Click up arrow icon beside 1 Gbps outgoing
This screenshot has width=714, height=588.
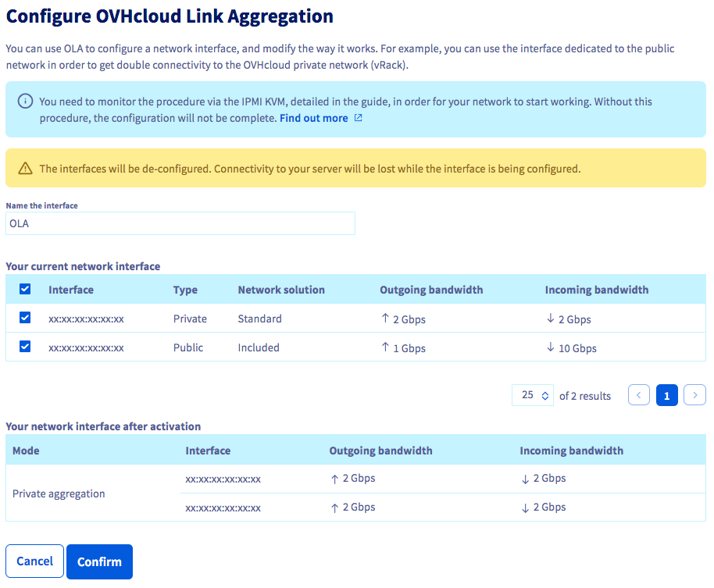[385, 347]
